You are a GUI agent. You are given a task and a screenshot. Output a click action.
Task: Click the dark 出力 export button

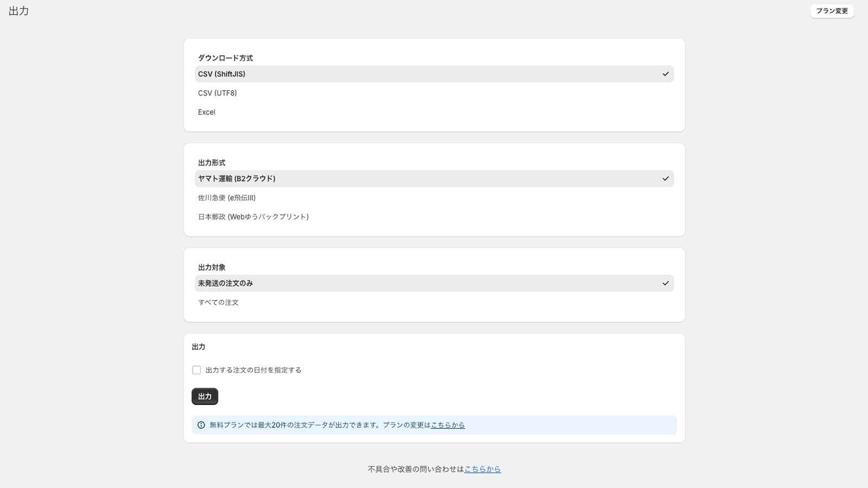pyautogui.click(x=205, y=396)
